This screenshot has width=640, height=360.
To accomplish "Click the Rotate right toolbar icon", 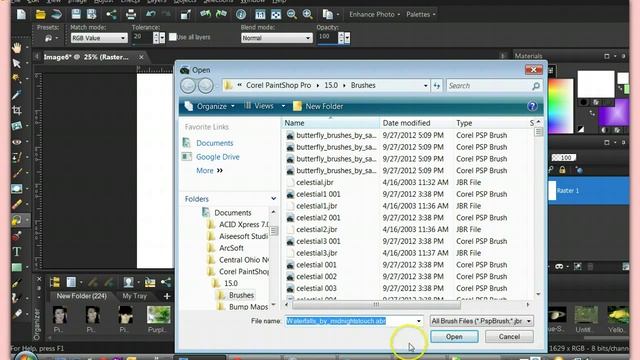I will [x=221, y=14].
